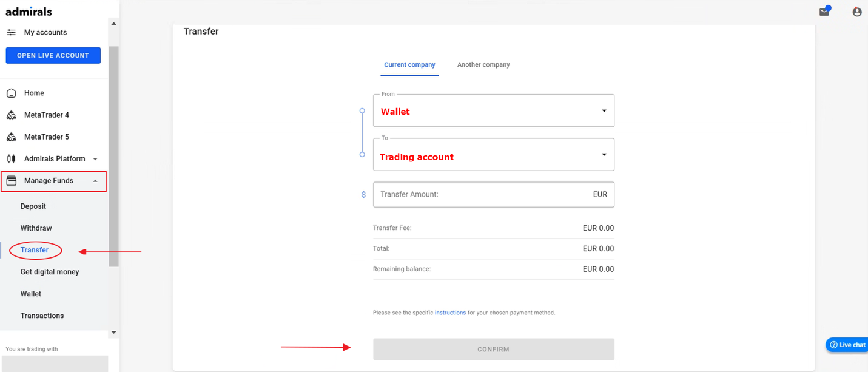The height and width of the screenshot is (372, 868).
Task: Click the Remaining balance row
Action: click(494, 269)
